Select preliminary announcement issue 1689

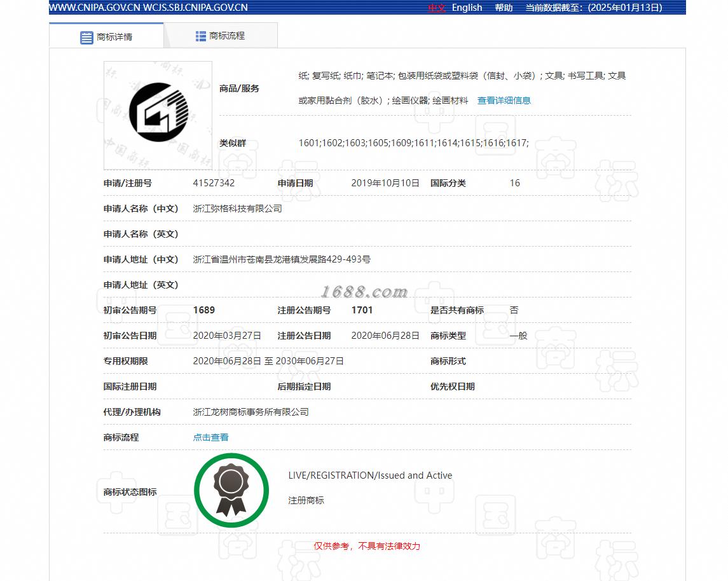204,310
